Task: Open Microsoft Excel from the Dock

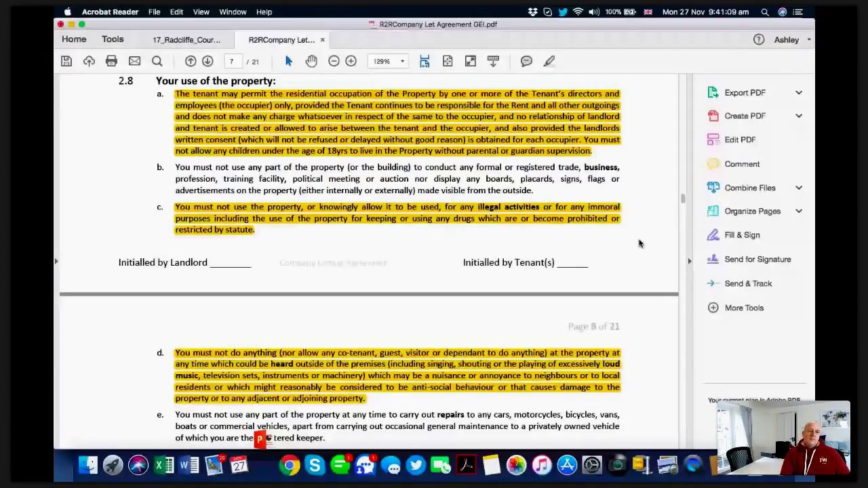Action: click(x=163, y=465)
